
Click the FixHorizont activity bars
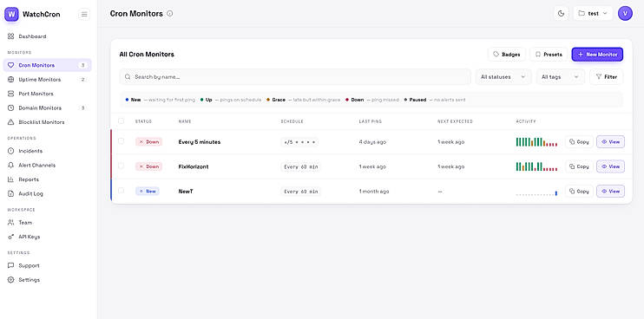click(x=536, y=166)
